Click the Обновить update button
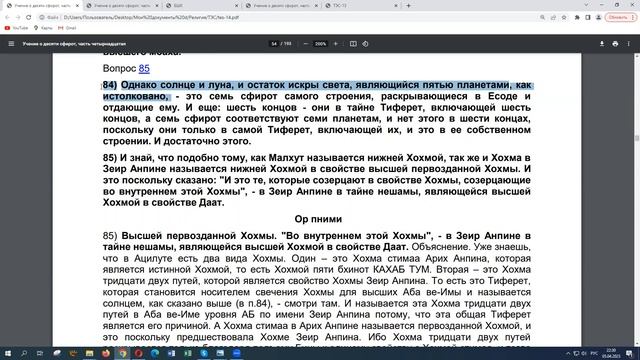Screen dimensions: 640x360 [620, 18]
